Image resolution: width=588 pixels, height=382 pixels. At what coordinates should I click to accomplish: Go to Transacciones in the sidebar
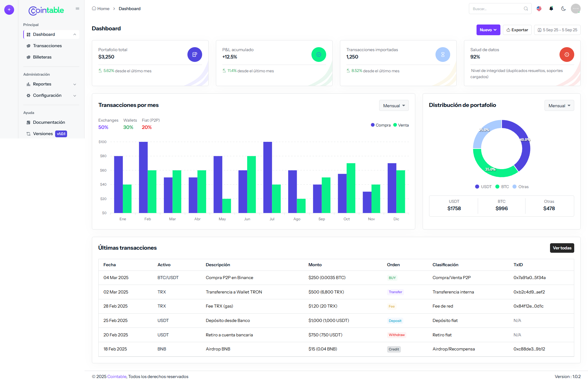click(x=47, y=46)
